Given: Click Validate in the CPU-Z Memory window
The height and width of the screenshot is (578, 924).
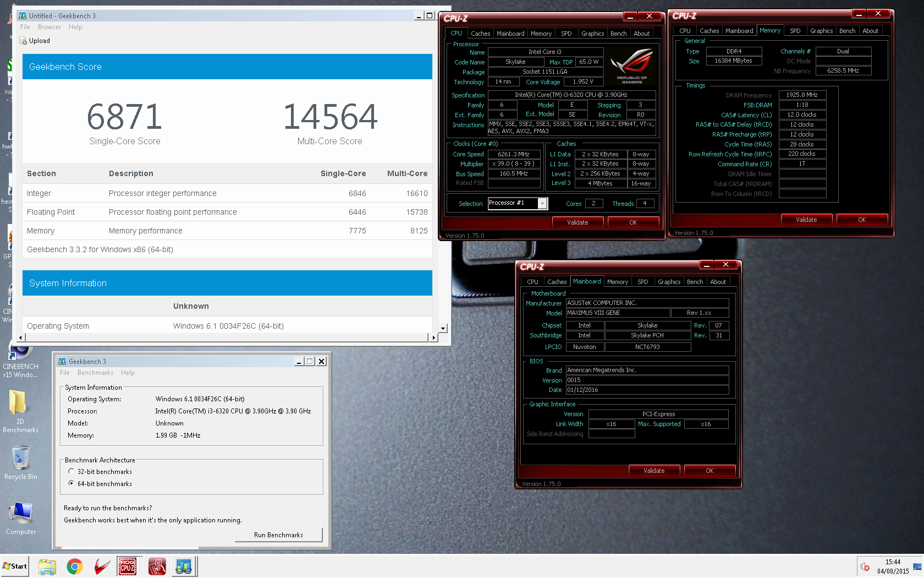Looking at the screenshot, I should [806, 220].
